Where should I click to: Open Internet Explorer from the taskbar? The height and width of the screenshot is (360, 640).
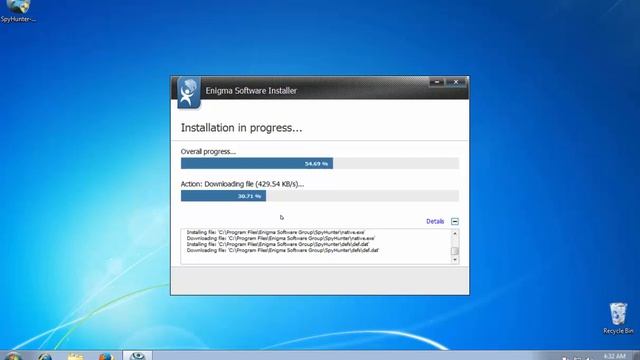[x=45, y=356]
